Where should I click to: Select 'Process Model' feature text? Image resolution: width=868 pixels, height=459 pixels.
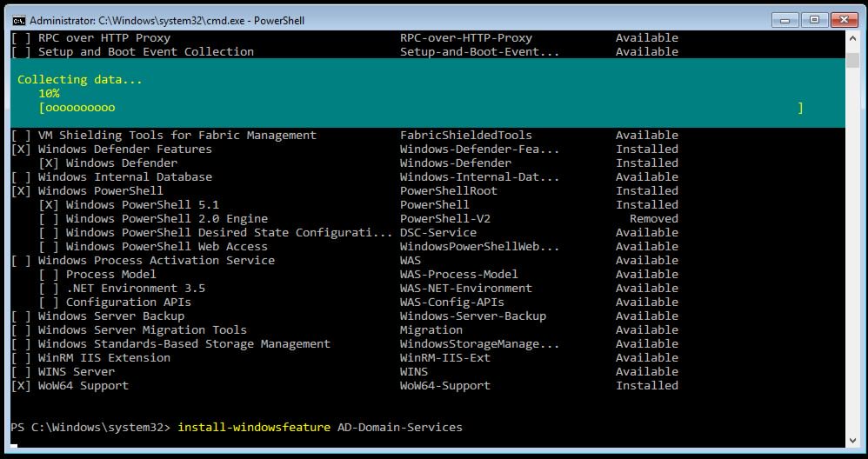(x=110, y=275)
